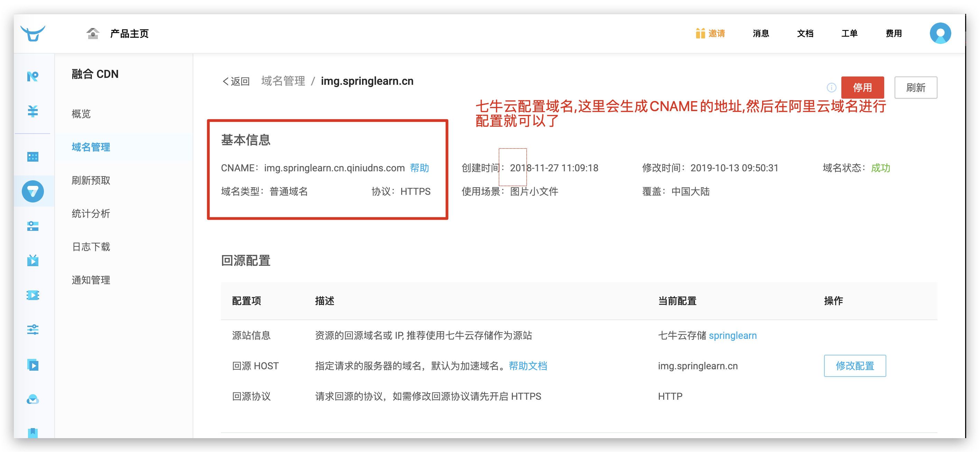Open the 帮助 link next to CNAME
The image size is (980, 452).
point(419,168)
